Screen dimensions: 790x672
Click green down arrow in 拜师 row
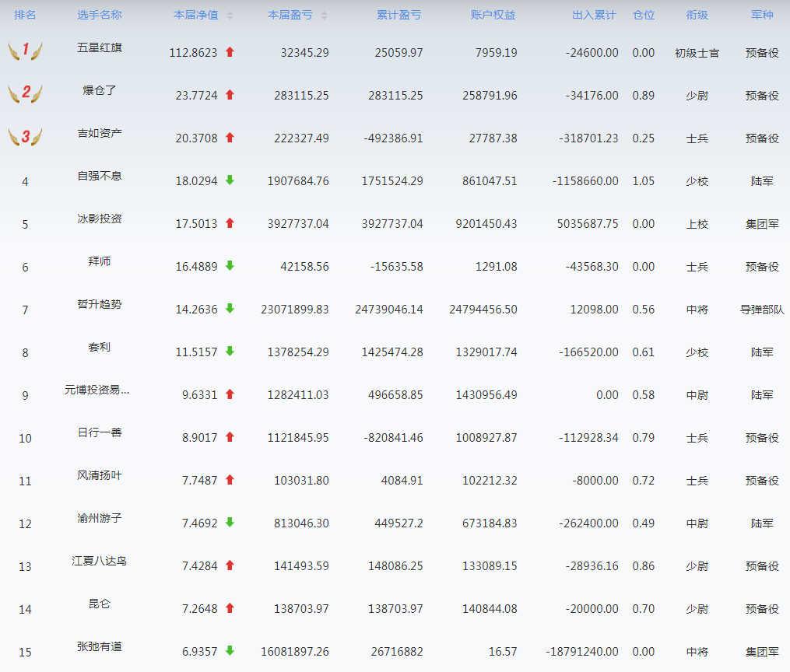(x=230, y=266)
